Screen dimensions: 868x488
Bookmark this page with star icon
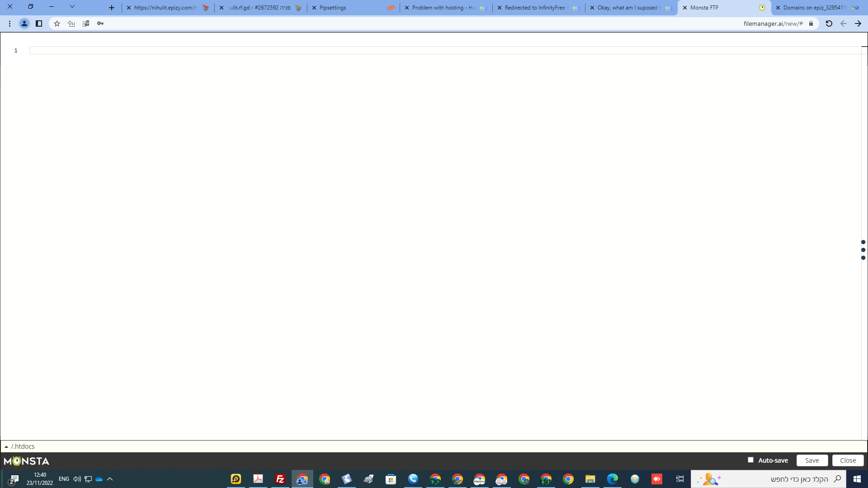pyautogui.click(x=57, y=23)
